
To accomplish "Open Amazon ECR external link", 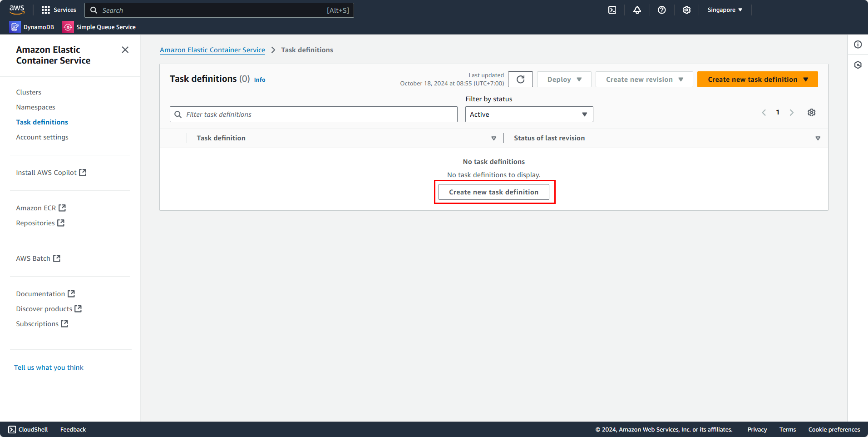I will [41, 208].
